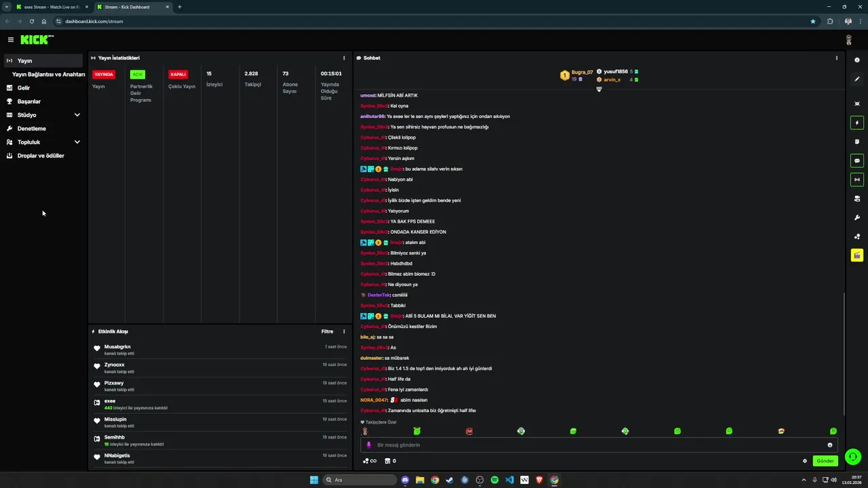Select the Stream - Kick Dashboard tab

point(132,7)
